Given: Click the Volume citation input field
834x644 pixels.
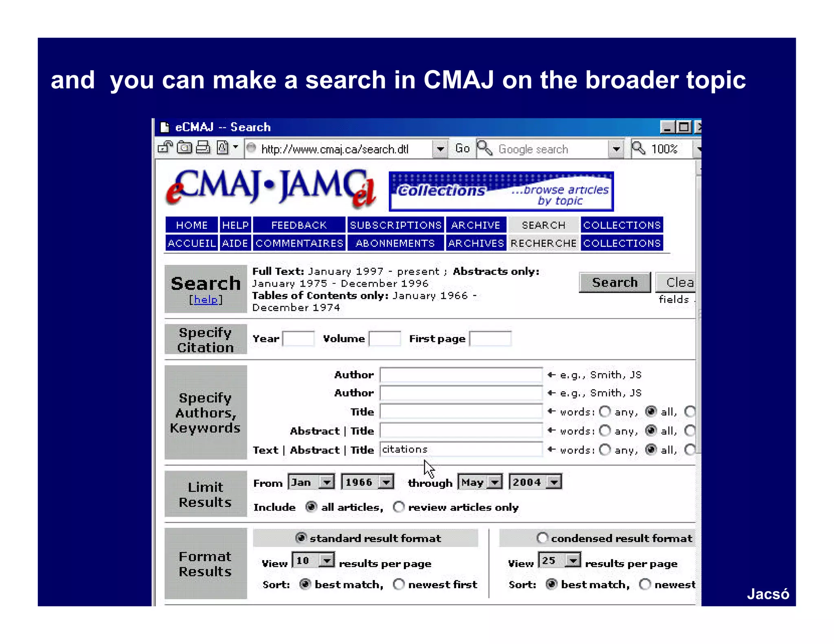Looking at the screenshot, I should coord(384,339).
